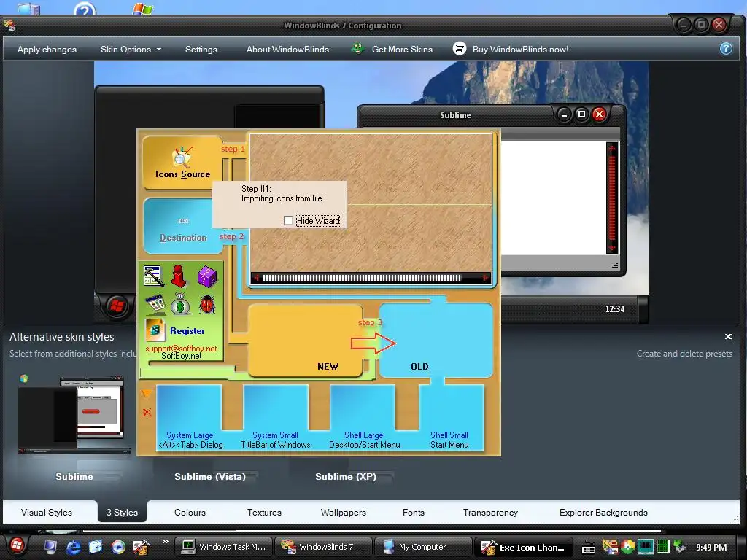Switch to the Colours tab
This screenshot has width=747, height=560.
click(x=190, y=513)
